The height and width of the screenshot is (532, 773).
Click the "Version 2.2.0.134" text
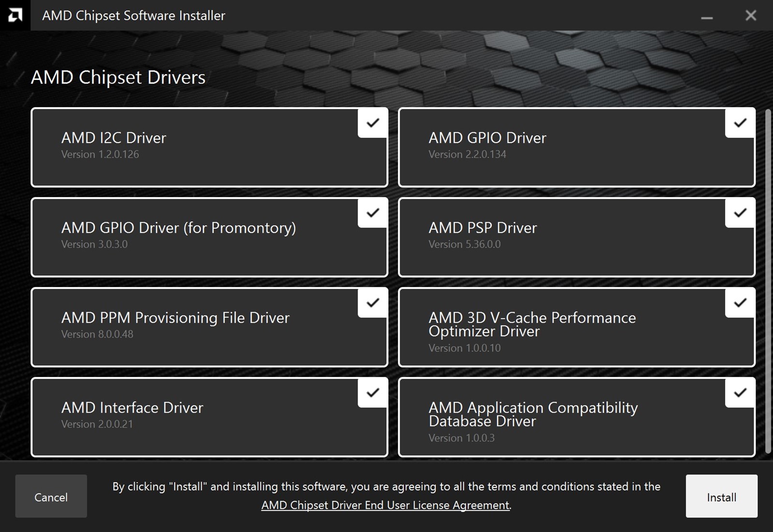click(467, 155)
